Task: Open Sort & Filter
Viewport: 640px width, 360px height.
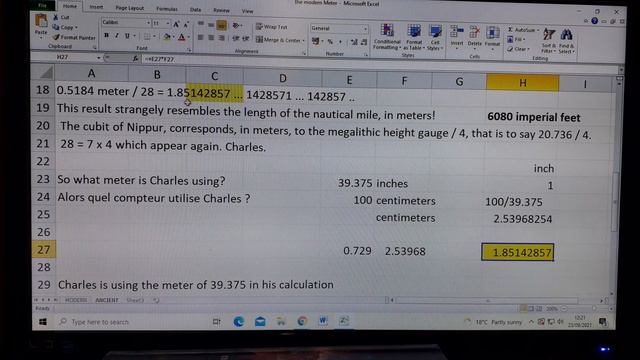Action: click(549, 41)
